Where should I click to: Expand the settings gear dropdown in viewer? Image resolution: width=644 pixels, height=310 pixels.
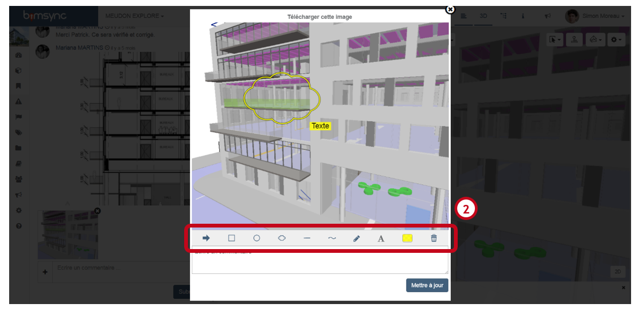617,40
